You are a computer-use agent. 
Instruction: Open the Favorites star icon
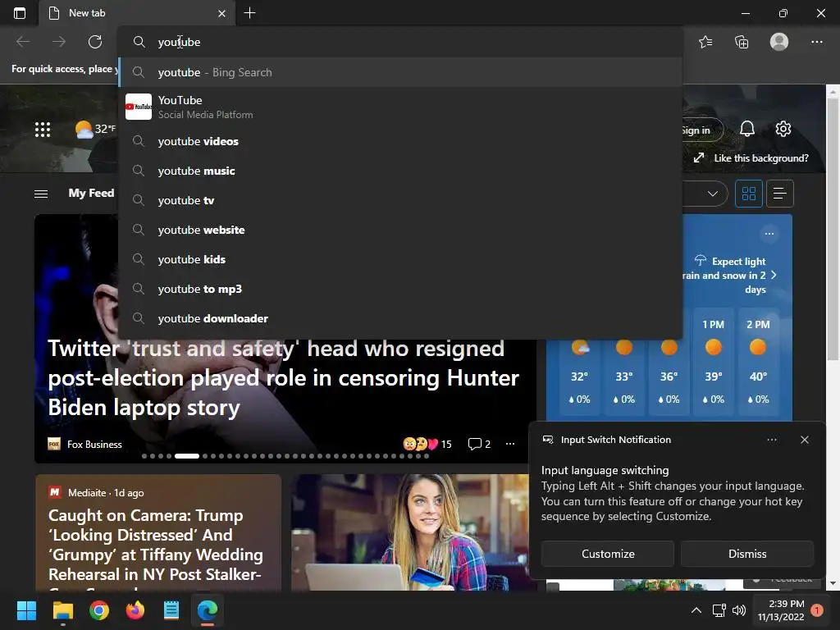click(705, 42)
